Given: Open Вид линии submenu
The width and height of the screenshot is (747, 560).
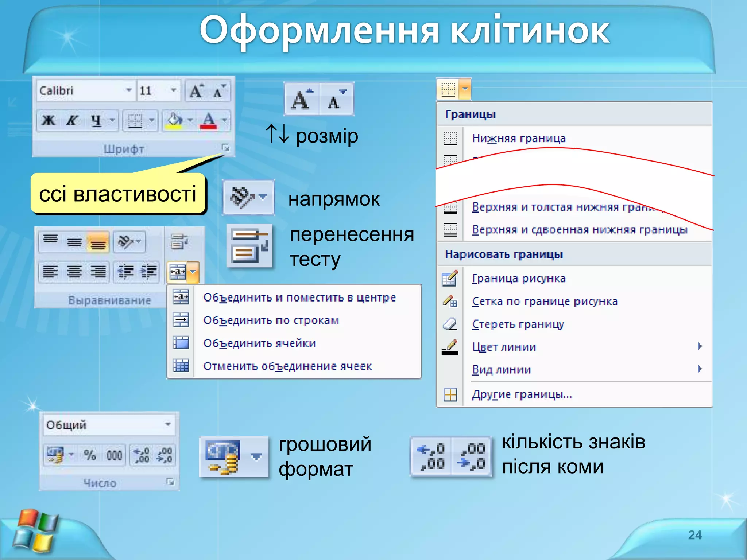Looking at the screenshot, I should pos(574,369).
